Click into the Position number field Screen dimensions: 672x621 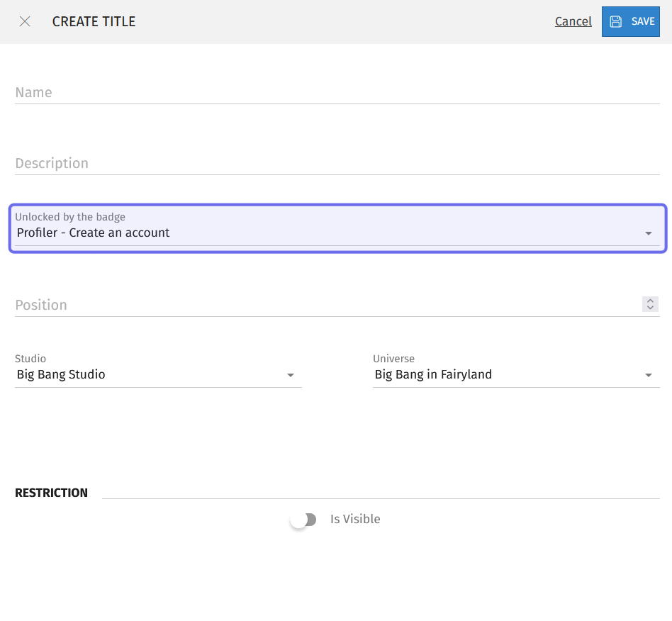point(328,305)
